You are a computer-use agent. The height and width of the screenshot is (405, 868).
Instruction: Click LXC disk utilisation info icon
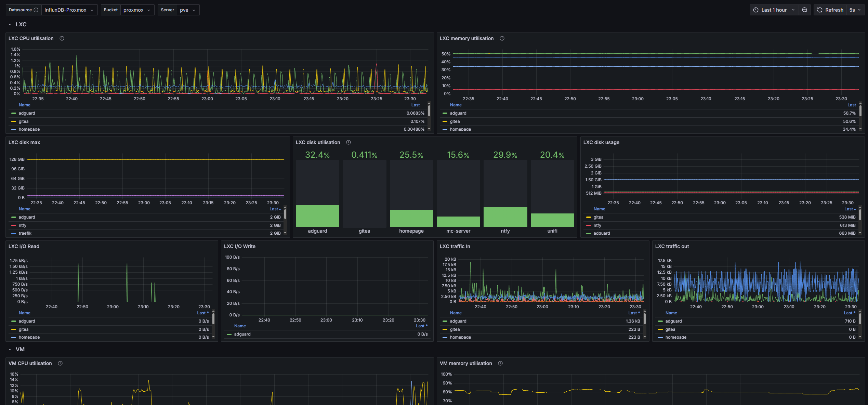348,142
